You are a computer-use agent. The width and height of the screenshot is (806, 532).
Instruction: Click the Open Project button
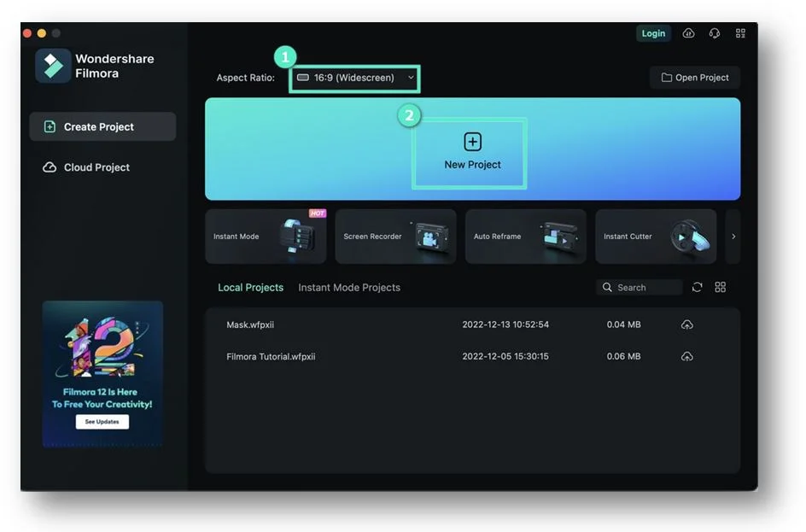tap(695, 78)
